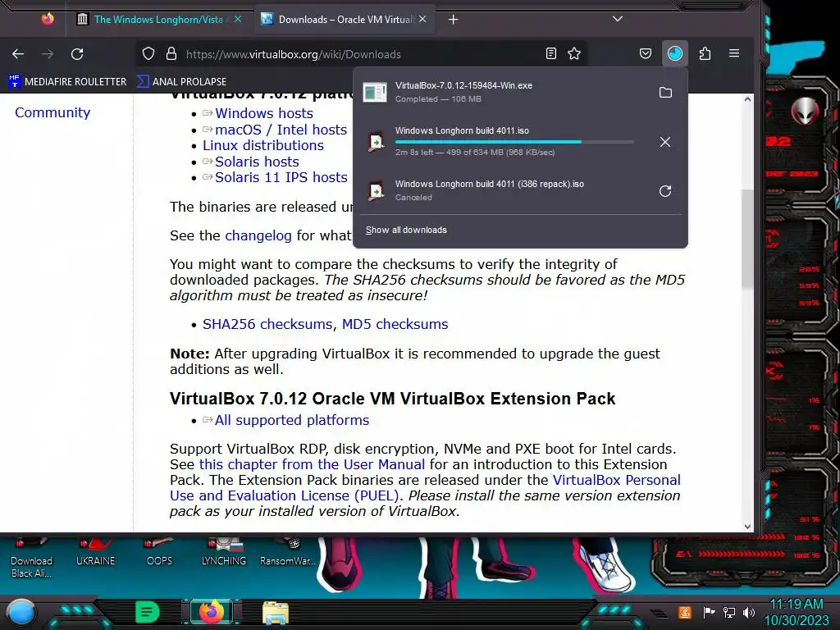Select the UKRAINE desktop icon
The height and width of the screenshot is (630, 840).
point(95,552)
